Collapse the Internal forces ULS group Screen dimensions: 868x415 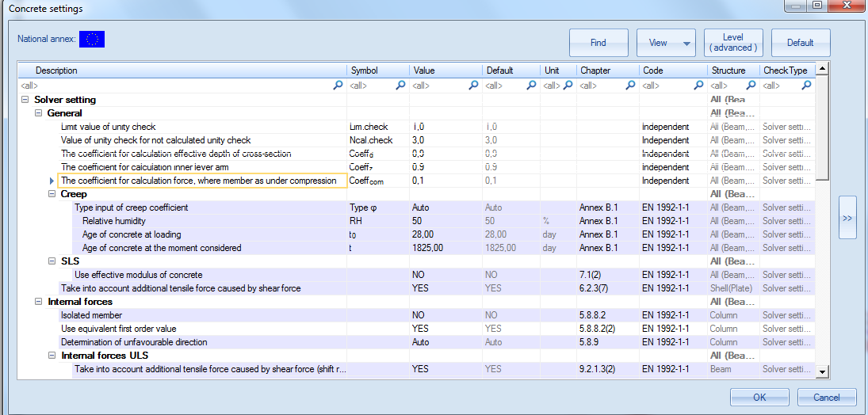pyautogui.click(x=52, y=356)
